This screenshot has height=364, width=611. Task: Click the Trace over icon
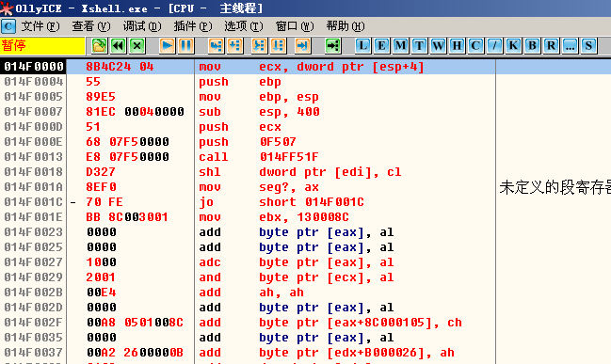click(x=279, y=46)
